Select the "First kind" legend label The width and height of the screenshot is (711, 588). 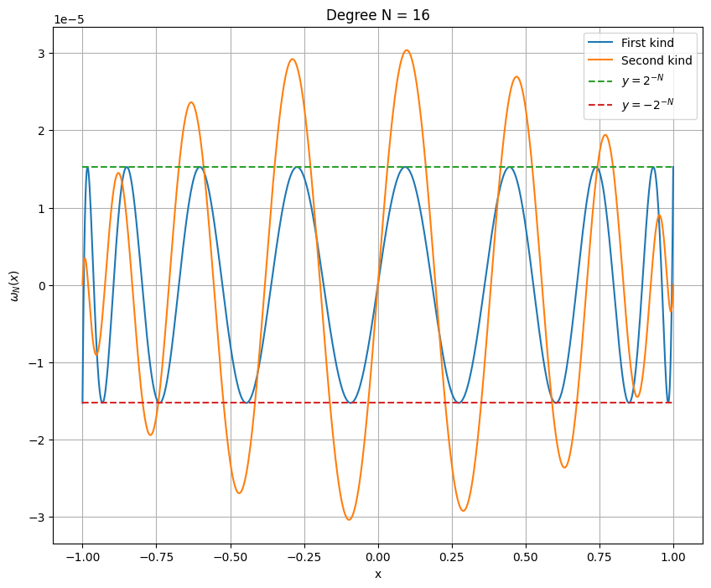[646, 43]
